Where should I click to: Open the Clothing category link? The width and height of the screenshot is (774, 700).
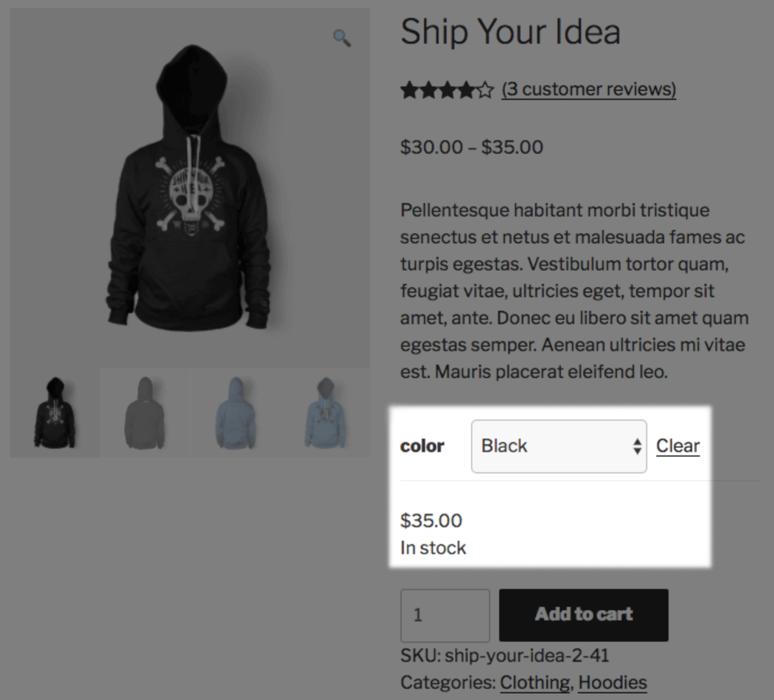pos(535,682)
